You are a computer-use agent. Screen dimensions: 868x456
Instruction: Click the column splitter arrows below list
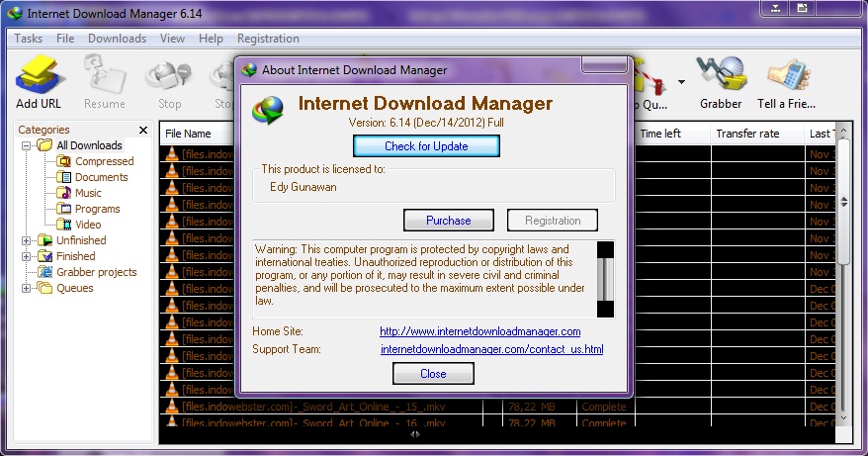coord(414,435)
